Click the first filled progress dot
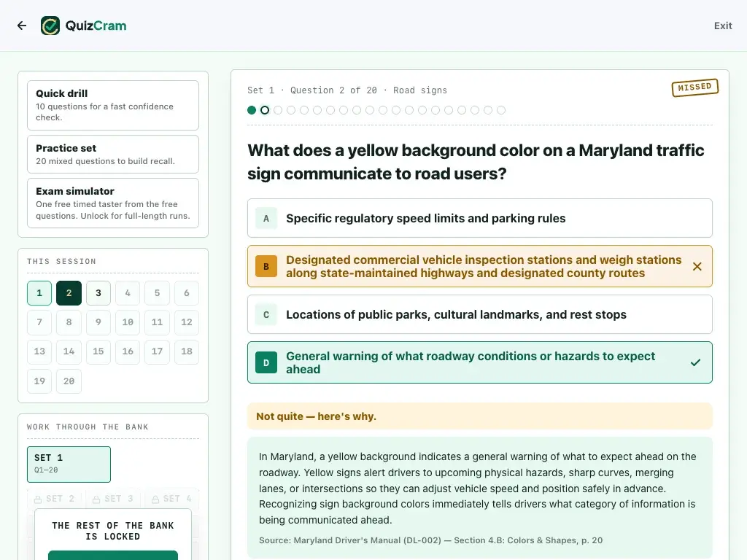This screenshot has width=747, height=560. (x=252, y=110)
